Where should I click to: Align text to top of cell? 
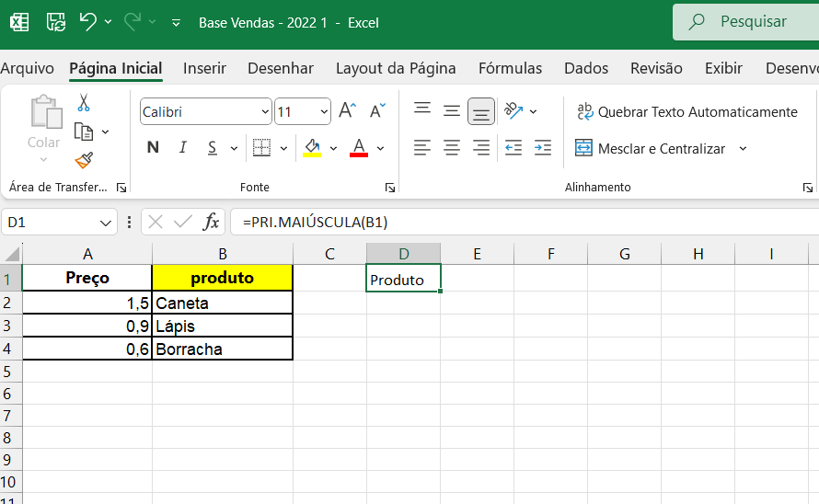(x=422, y=109)
